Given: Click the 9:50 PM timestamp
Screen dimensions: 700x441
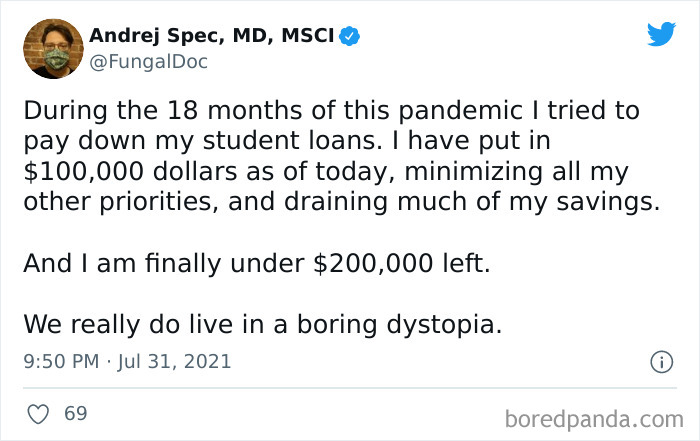Looking at the screenshot, I should (59, 361).
